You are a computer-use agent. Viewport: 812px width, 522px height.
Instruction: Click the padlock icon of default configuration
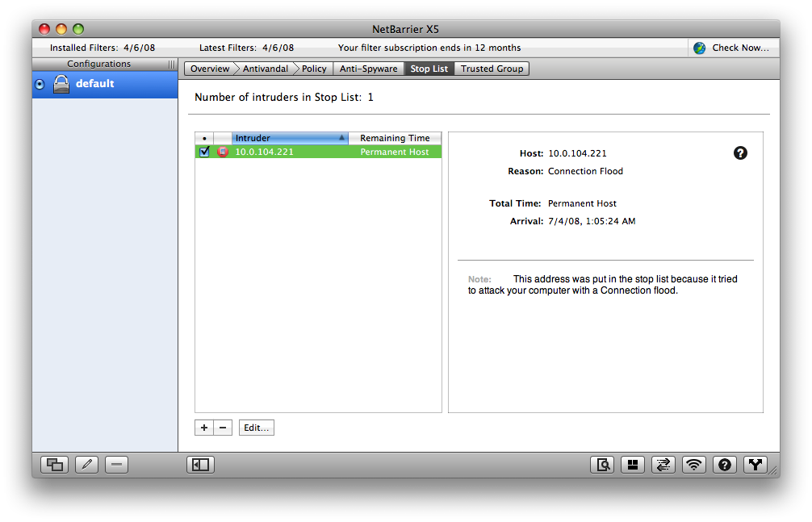tap(61, 84)
